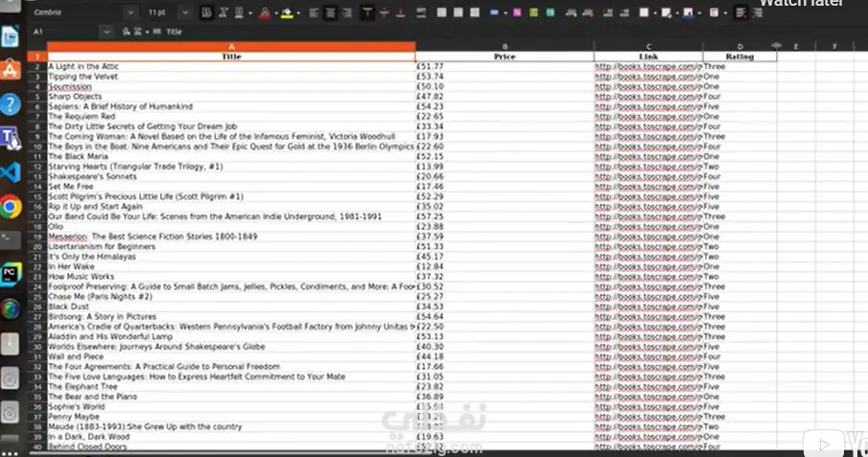Viewport: 868px width, 457px height.
Task: Toggle center vertically alignment
Action: coord(384,12)
